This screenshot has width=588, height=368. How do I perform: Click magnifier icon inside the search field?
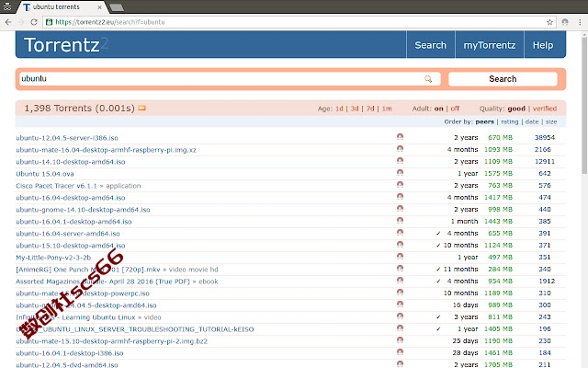tap(428, 79)
